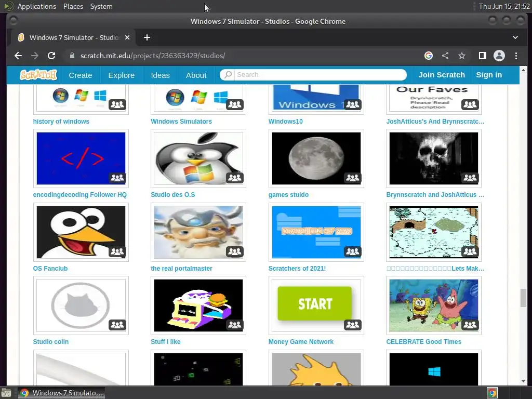Open Studio colin link
This screenshot has height=399, width=532.
(50, 342)
